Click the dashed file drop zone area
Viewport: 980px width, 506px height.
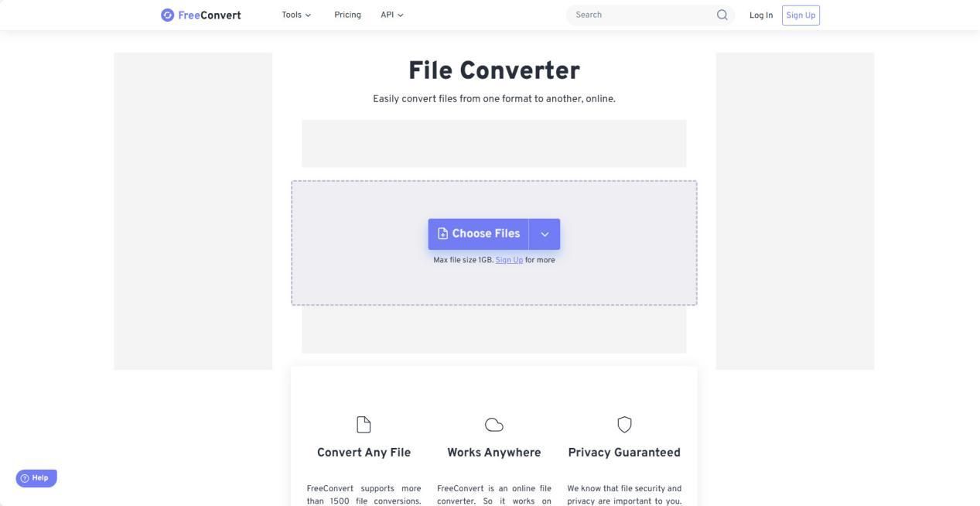point(494,243)
